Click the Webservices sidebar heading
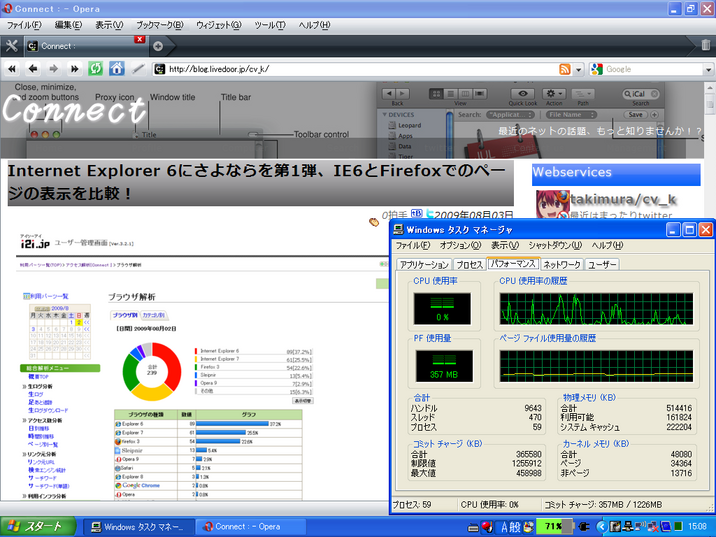 point(616,174)
